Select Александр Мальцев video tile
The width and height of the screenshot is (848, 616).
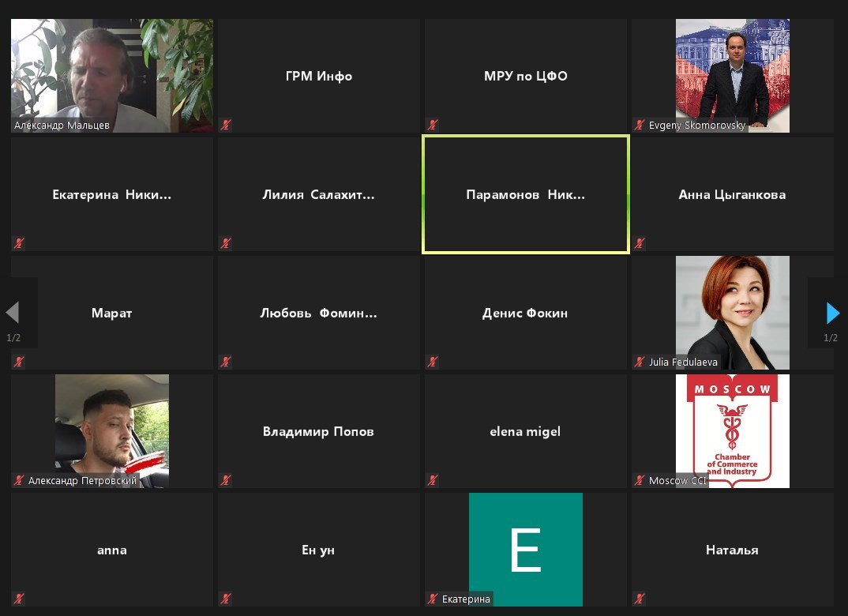pos(112,76)
